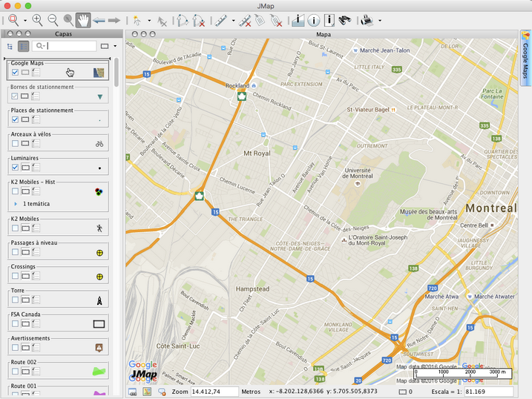
Task: Open print options dropdown arrow
Action: 380,21
